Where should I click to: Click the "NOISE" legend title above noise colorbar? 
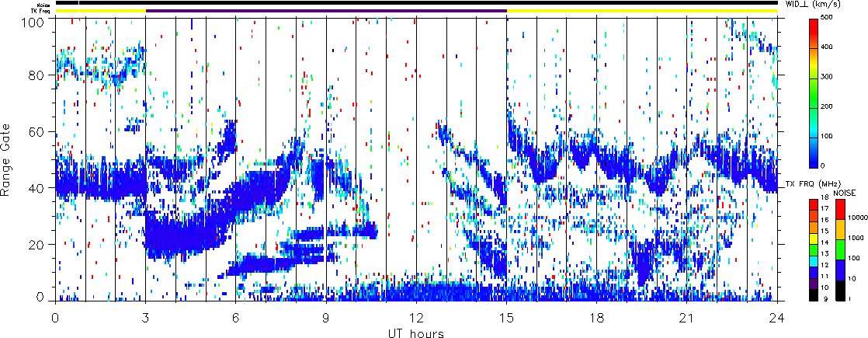point(844,193)
